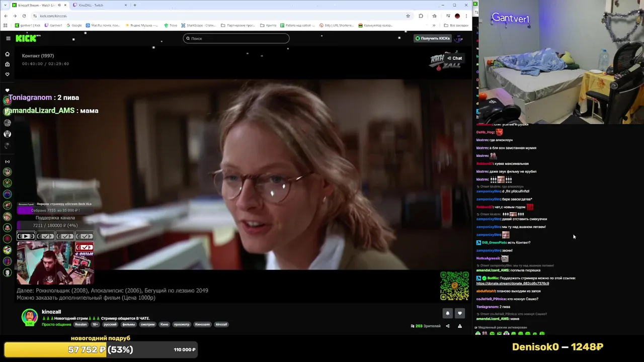The height and width of the screenshot is (362, 644).
Task: Reload the current page
Action: tap(24, 16)
